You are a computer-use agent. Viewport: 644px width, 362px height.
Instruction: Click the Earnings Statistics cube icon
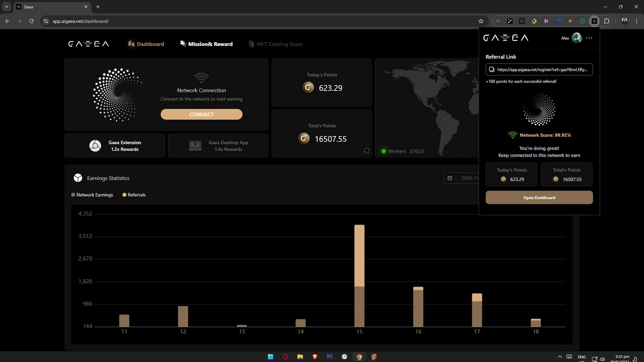(78, 178)
